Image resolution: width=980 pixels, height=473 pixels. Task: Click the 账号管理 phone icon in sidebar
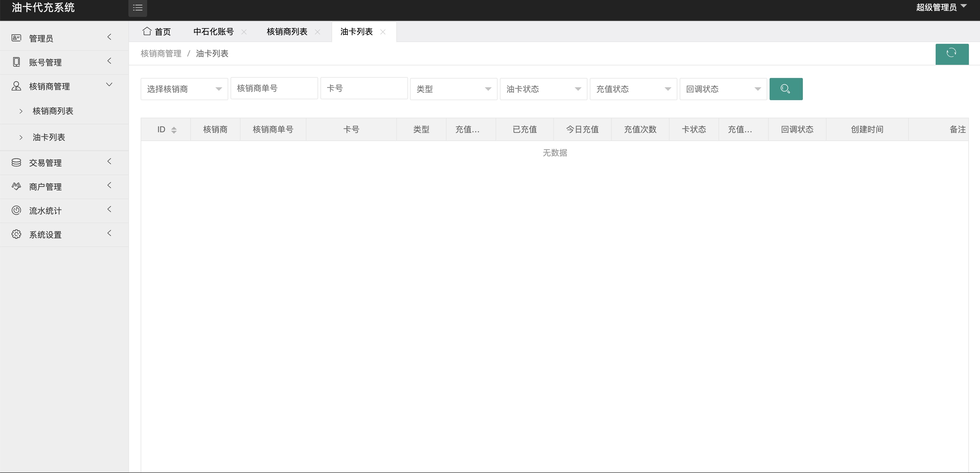[16, 62]
